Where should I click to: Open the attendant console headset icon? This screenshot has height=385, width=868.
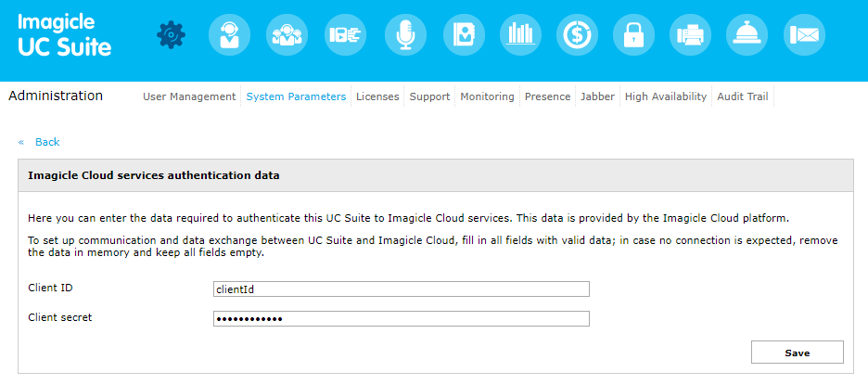click(x=228, y=34)
